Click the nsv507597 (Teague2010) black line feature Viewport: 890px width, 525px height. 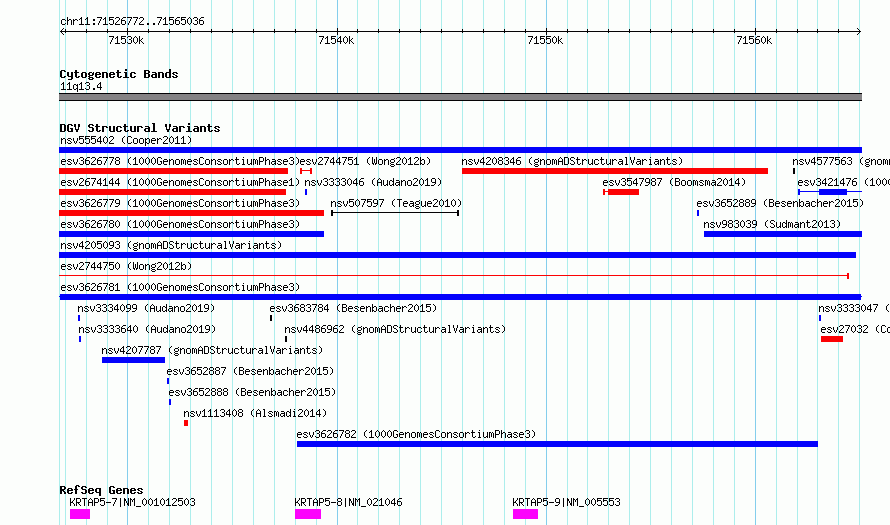click(x=395, y=213)
